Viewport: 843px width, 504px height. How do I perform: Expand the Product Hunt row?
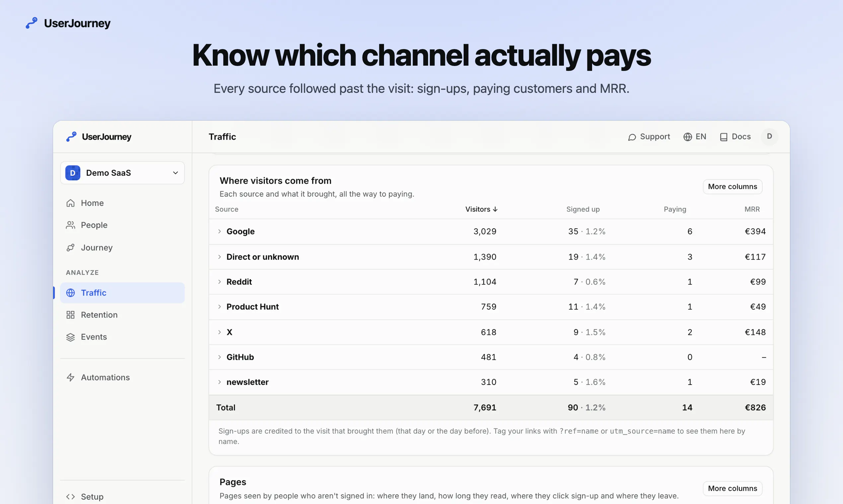point(220,307)
